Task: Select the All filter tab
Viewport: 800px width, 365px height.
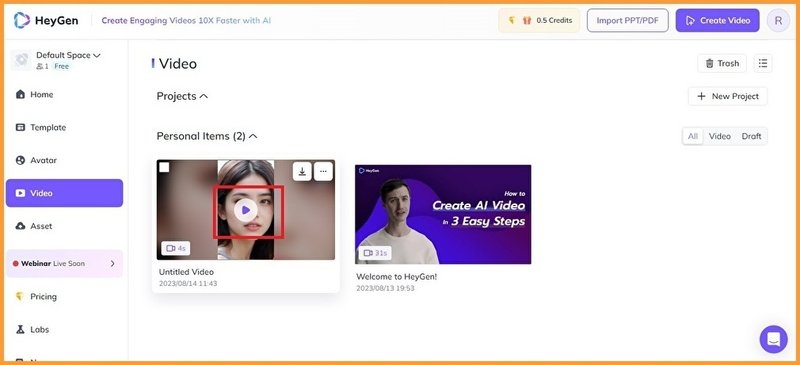Action: click(x=693, y=136)
